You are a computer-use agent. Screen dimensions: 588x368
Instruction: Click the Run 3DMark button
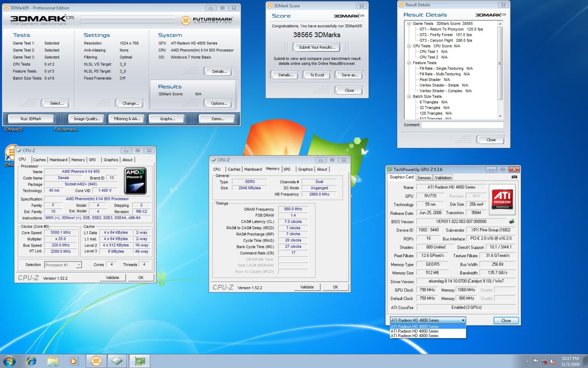tap(31, 119)
